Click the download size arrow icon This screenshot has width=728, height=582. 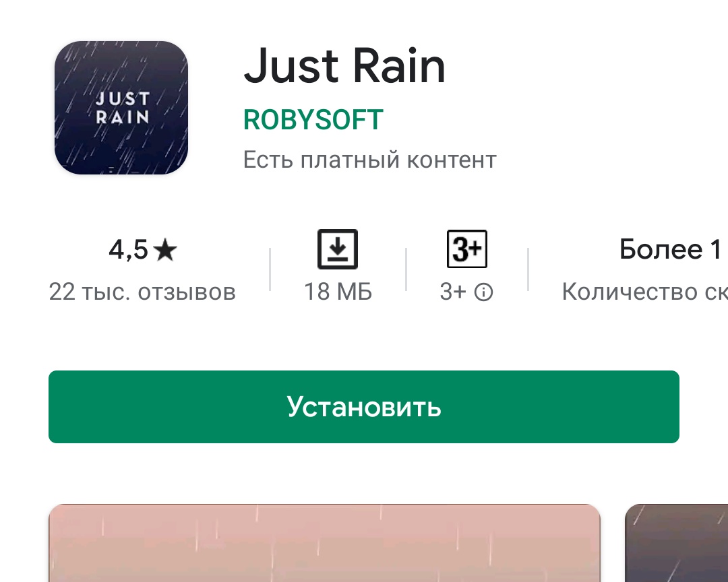pos(338,249)
